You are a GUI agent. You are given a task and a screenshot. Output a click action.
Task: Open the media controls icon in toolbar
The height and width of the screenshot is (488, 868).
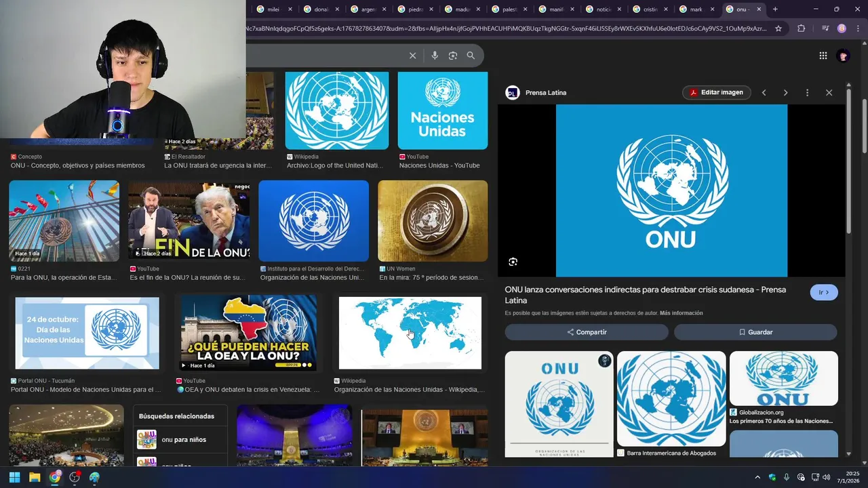coord(825,28)
